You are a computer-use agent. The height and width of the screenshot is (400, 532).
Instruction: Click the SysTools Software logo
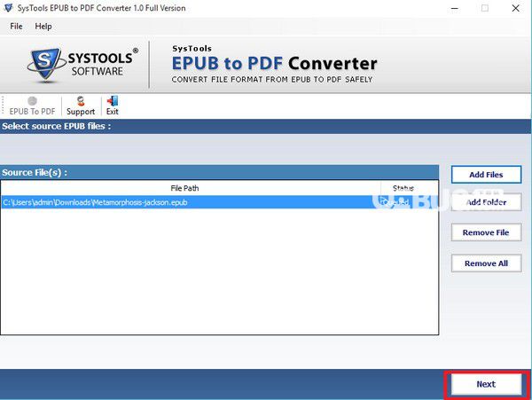(82, 64)
